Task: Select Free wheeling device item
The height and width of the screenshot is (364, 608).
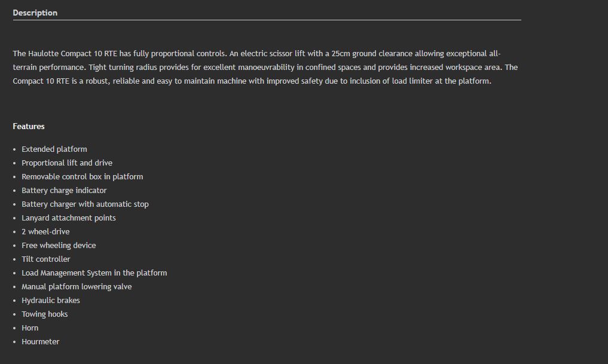Action: (59, 246)
